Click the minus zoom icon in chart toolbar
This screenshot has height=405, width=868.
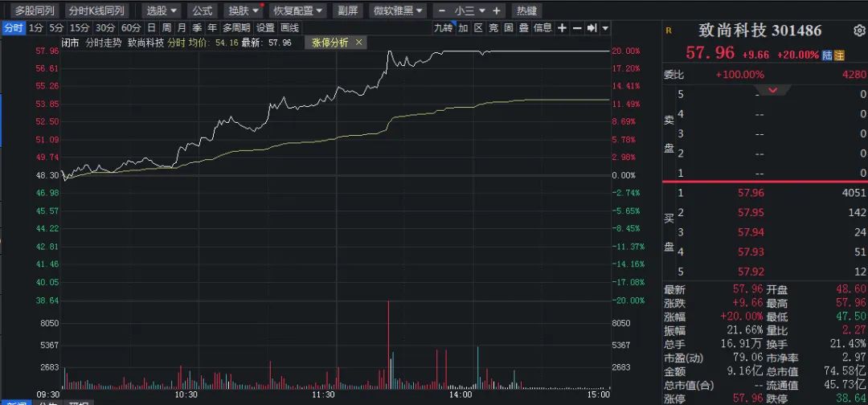tap(577, 28)
